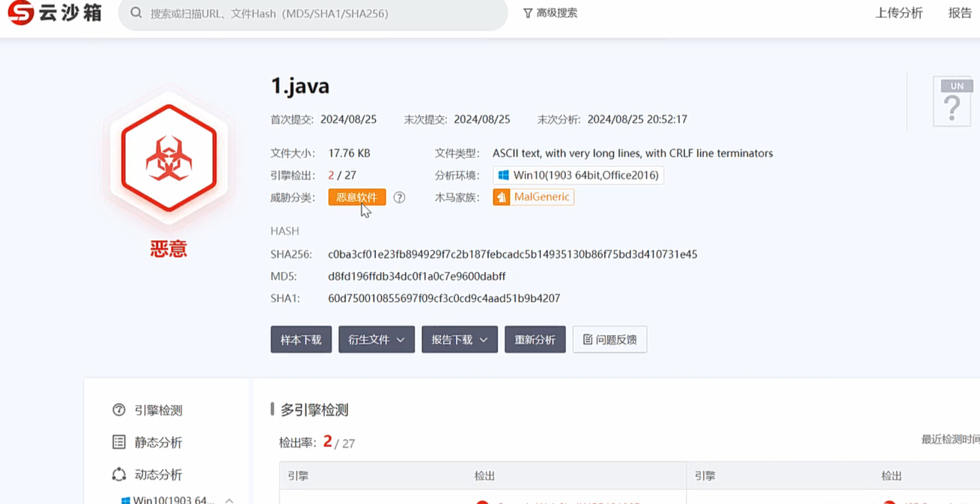Image resolution: width=980 pixels, height=504 pixels.
Task: Go to 动态分析 section
Action: (x=147, y=474)
